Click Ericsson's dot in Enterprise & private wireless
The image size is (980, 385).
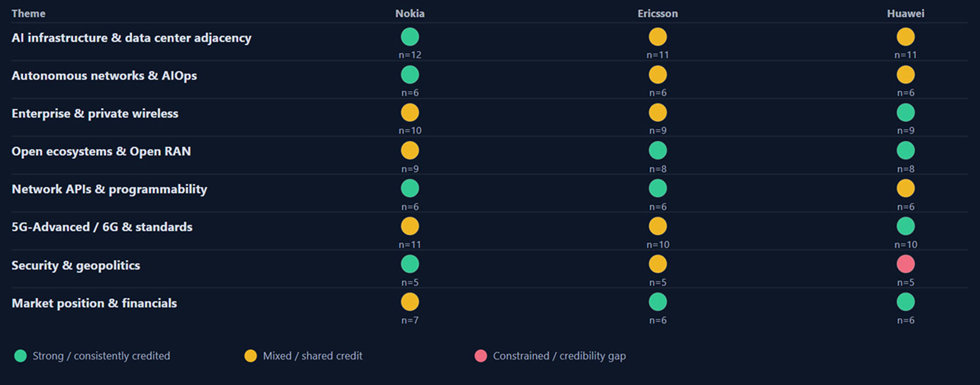[x=658, y=112]
